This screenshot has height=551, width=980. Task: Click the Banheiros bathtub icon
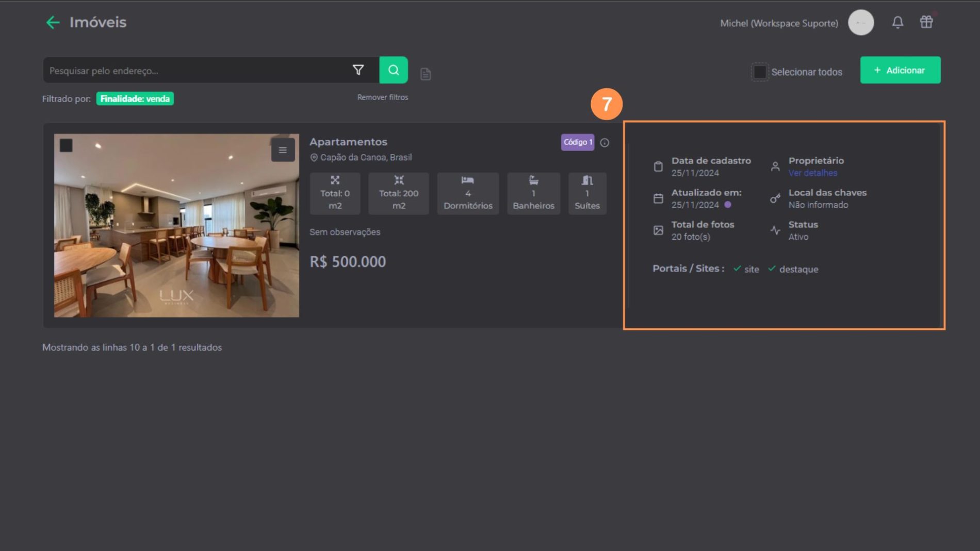pos(533,180)
